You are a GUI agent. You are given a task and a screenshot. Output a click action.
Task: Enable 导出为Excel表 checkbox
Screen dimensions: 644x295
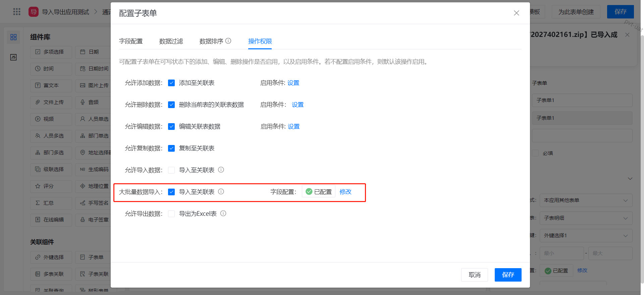[x=171, y=214]
